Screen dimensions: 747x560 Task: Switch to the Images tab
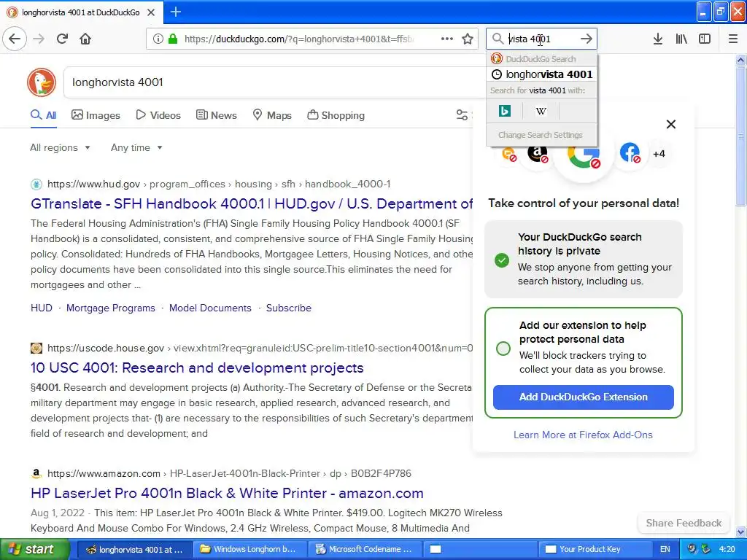click(x=96, y=115)
